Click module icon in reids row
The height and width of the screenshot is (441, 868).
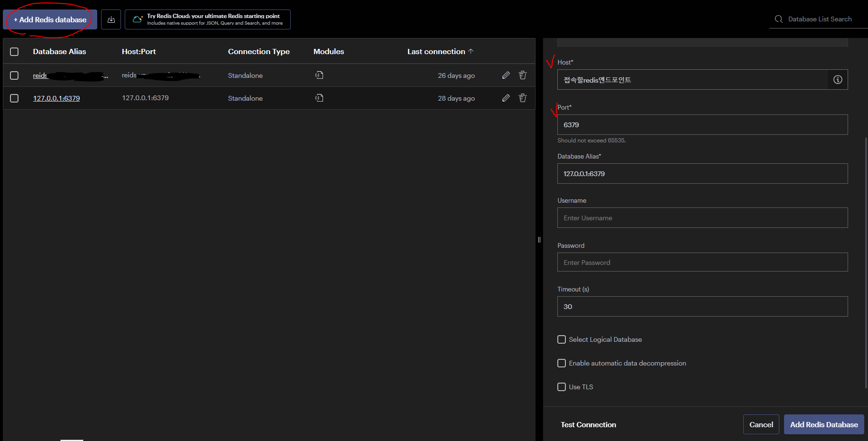click(x=319, y=75)
